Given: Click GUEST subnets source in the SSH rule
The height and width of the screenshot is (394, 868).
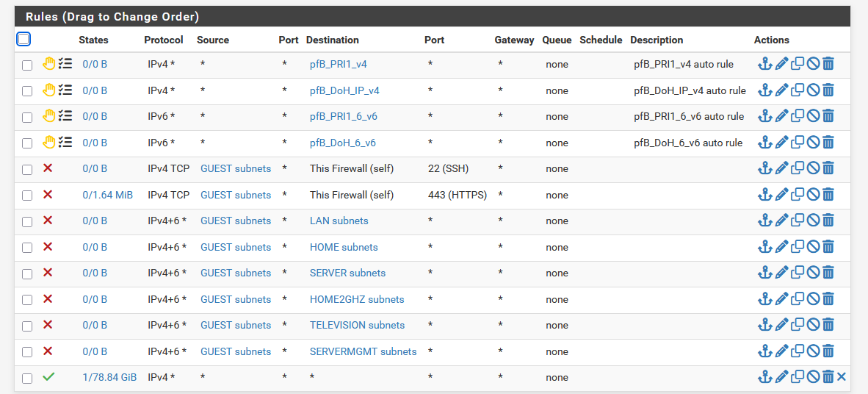Looking at the screenshot, I should coord(236,168).
